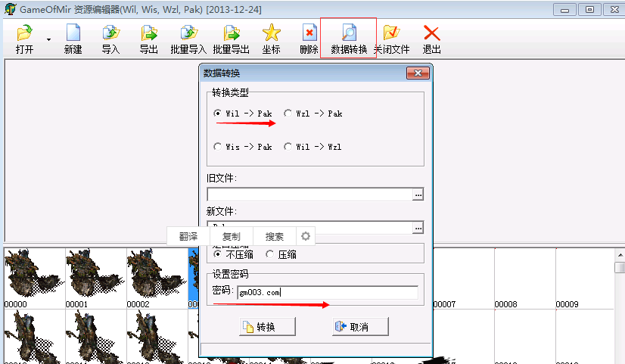Viewport: 625px width, 364px height.
Task: Select 批量导入 batch import tool
Action: point(188,39)
